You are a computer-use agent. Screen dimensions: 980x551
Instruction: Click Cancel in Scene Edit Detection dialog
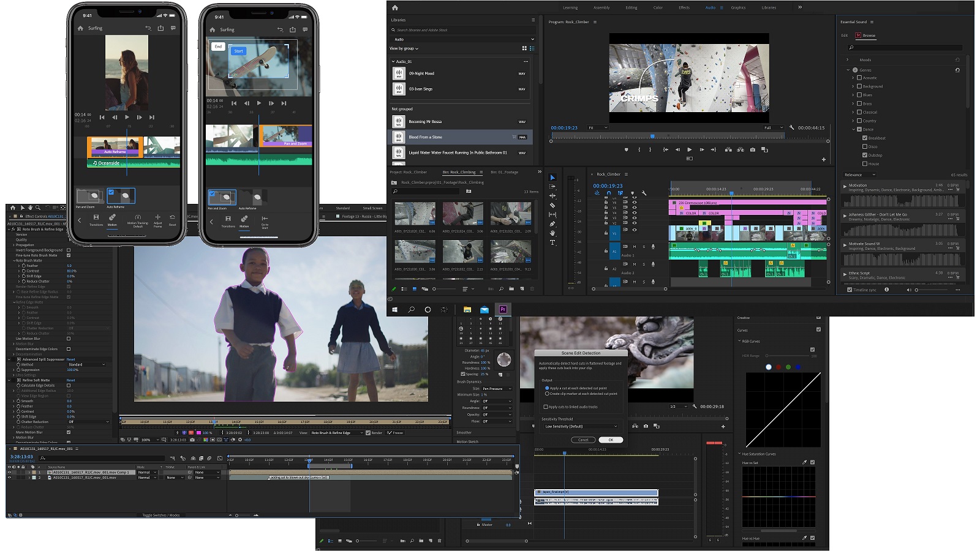583,440
